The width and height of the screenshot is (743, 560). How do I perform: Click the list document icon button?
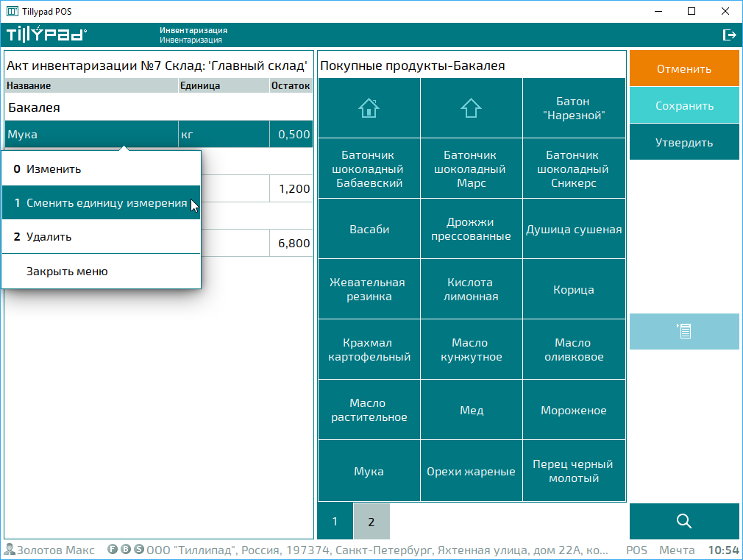pyautogui.click(x=684, y=331)
